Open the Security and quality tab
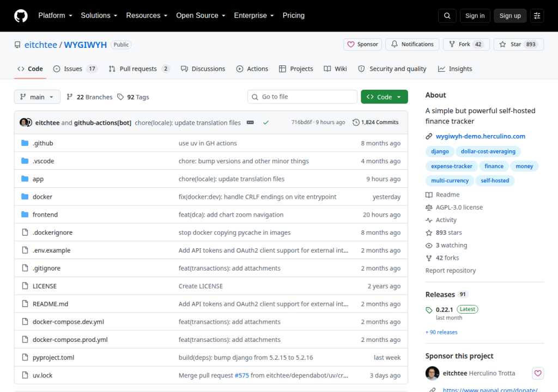This screenshot has height=392, width=558. [392, 69]
